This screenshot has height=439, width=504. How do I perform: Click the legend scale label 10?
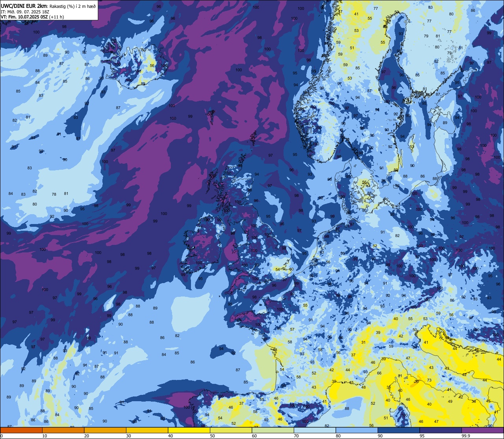[x=44, y=436]
